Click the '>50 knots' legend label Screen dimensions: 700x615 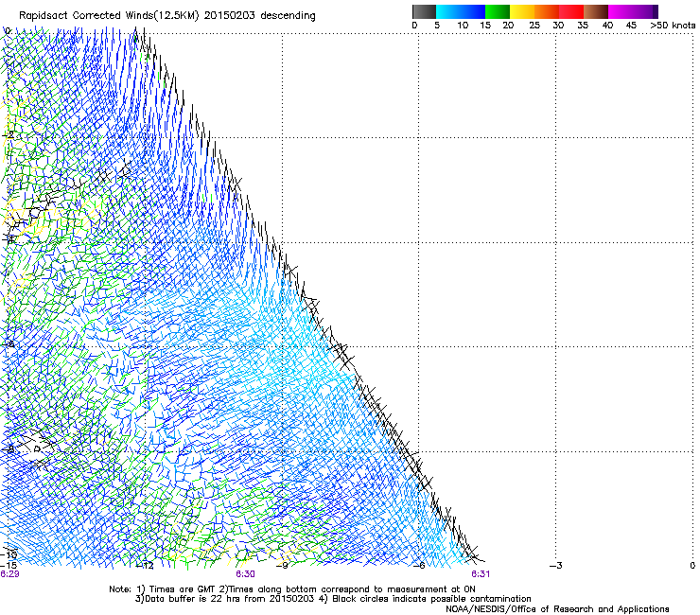point(673,26)
